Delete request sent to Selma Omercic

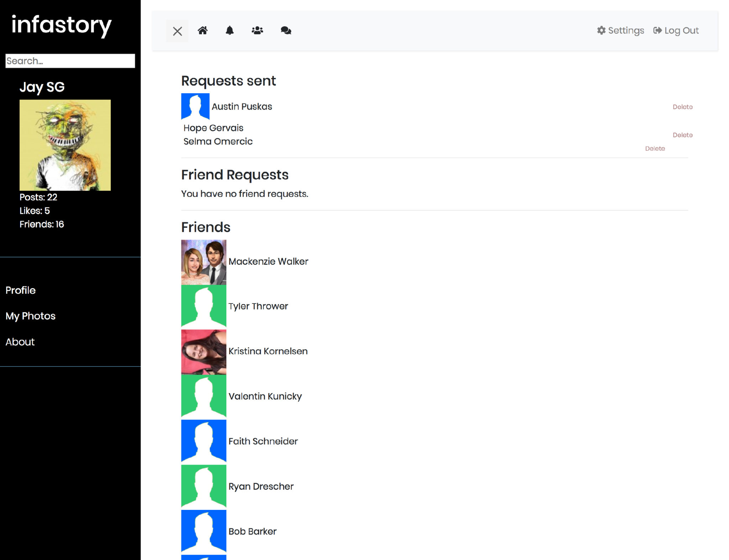click(x=655, y=148)
